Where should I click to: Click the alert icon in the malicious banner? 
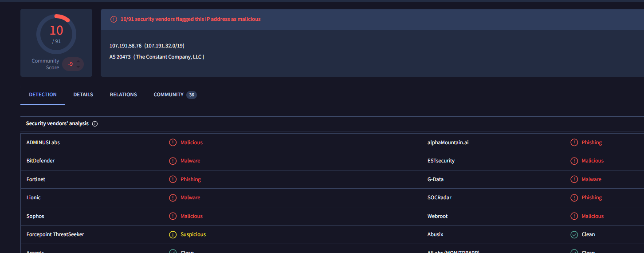pyautogui.click(x=114, y=19)
